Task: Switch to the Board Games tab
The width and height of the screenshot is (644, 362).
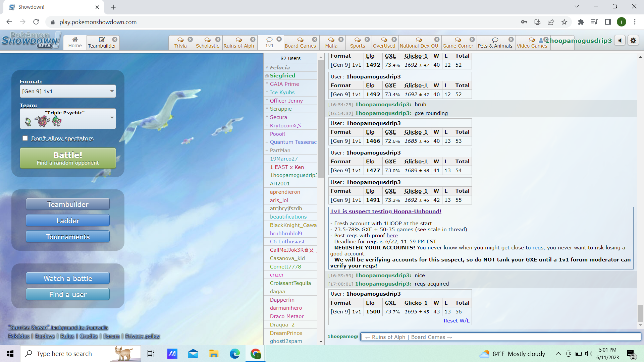Action: pos(300,43)
